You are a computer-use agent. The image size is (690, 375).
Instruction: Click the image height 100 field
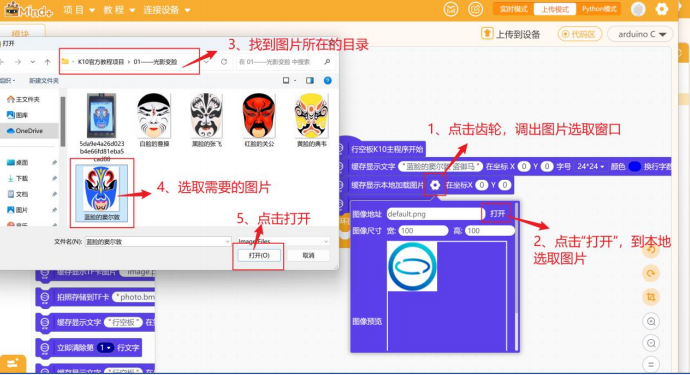point(489,231)
